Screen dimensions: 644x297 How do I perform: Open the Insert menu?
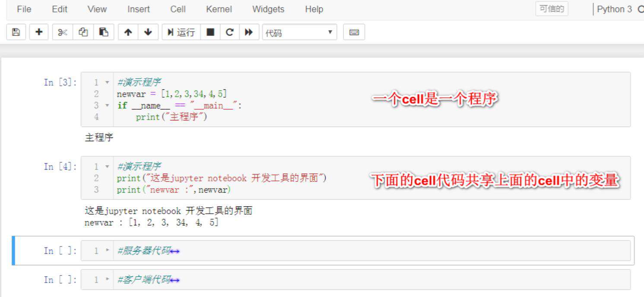coord(139,9)
